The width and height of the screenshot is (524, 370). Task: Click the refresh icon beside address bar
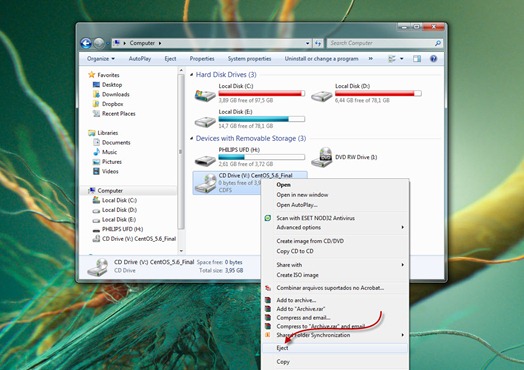pos(318,43)
